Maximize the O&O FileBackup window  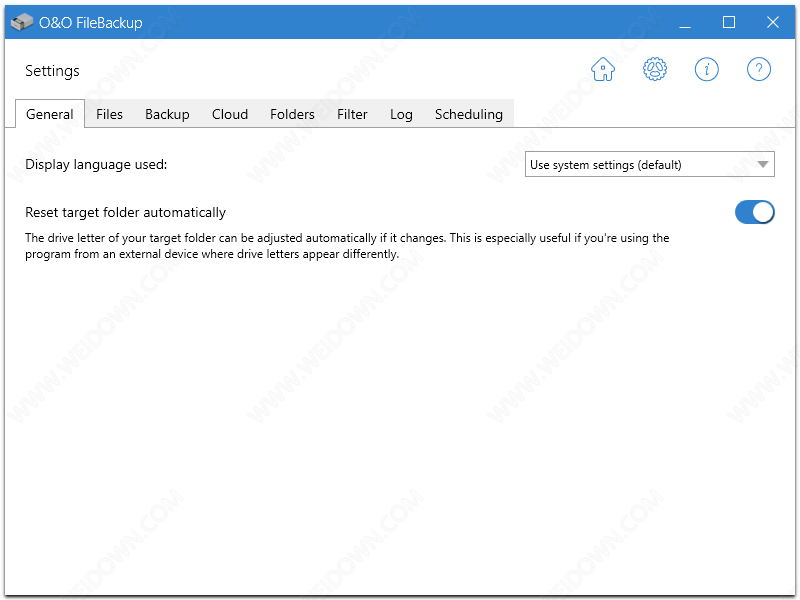729,22
